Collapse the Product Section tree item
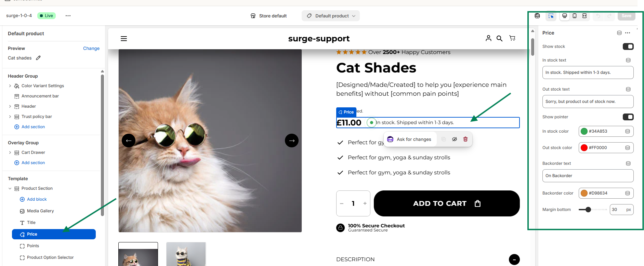644x266 pixels. click(x=10, y=188)
